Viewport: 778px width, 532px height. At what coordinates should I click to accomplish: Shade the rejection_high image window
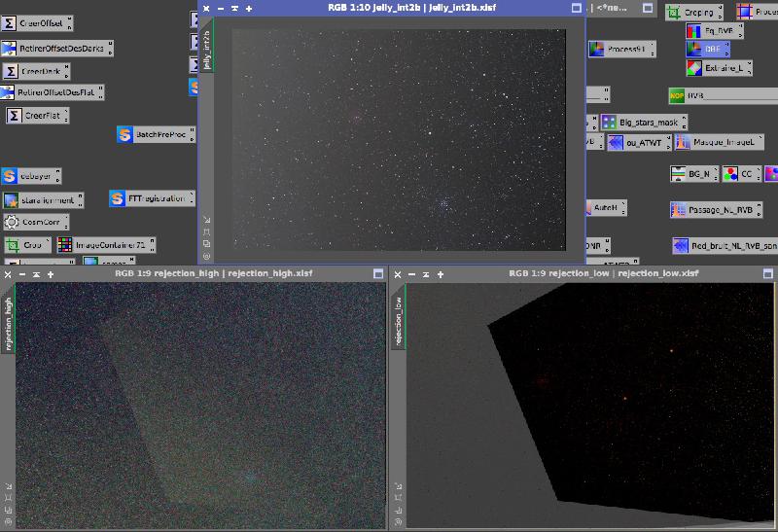pos(36,274)
